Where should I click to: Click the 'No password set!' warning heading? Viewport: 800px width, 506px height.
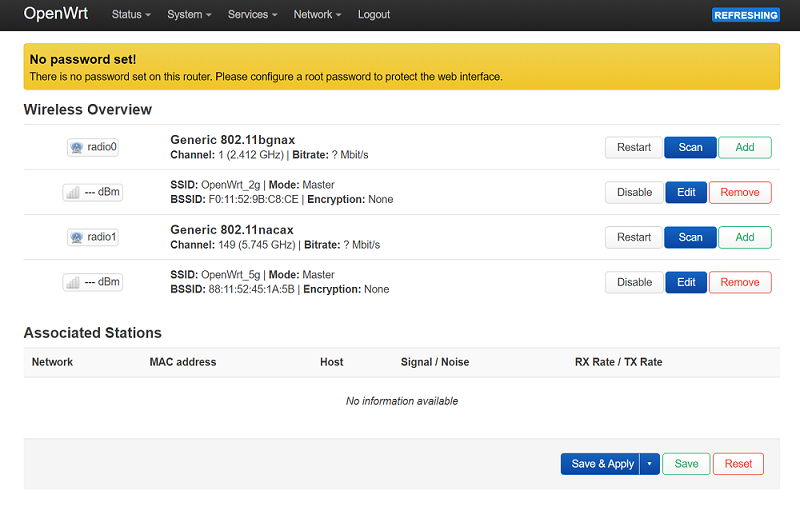[83, 60]
